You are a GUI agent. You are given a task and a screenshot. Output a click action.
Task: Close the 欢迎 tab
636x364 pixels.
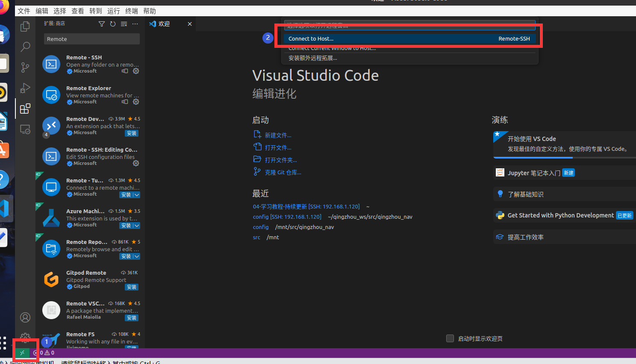tap(190, 24)
